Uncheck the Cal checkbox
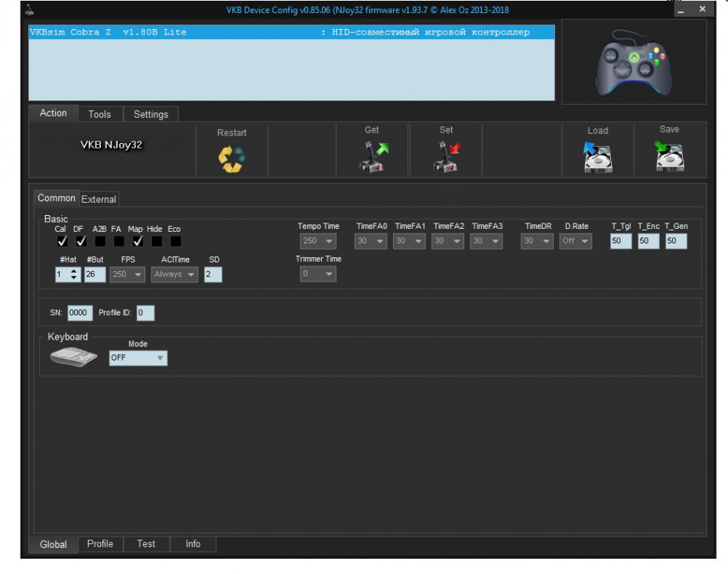The width and height of the screenshot is (728, 574). coord(63,242)
